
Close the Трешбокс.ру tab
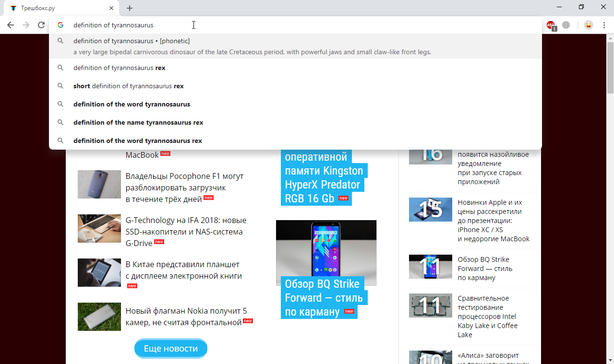click(x=111, y=8)
